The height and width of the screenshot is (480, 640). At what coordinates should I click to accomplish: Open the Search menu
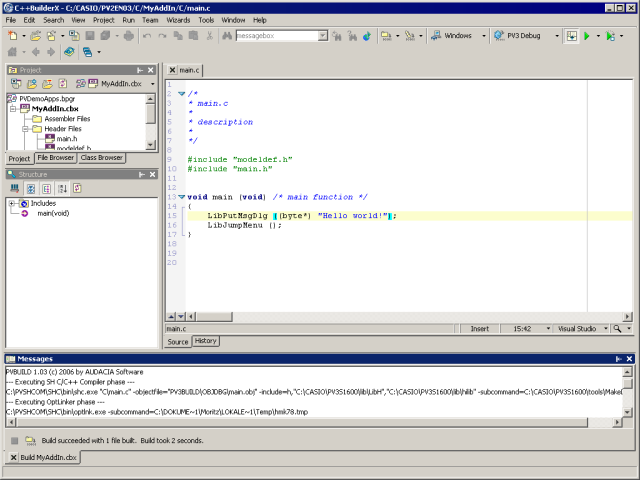53,20
